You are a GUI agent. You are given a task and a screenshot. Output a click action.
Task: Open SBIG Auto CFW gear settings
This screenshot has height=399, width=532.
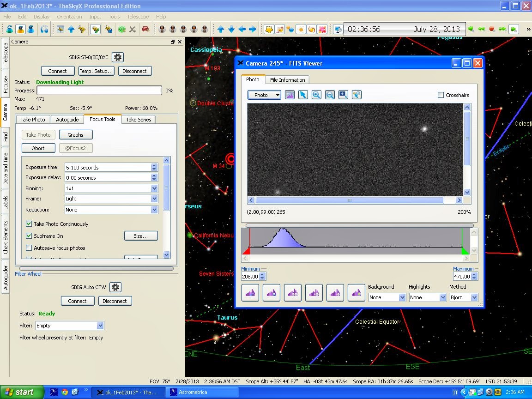coord(115,287)
